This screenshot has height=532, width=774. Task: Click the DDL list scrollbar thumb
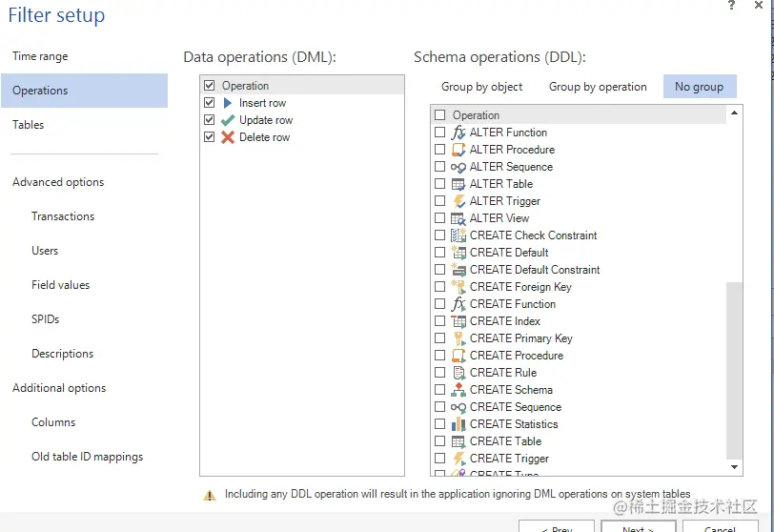(735, 370)
